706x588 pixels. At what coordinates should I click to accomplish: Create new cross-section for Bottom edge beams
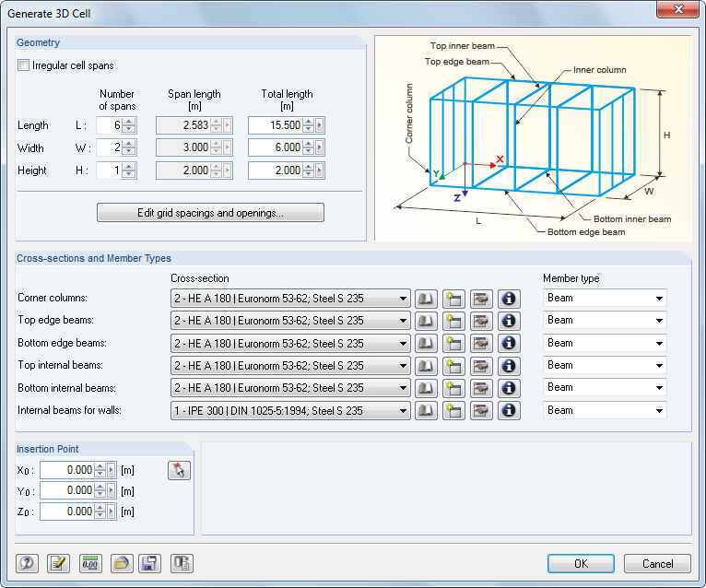(x=453, y=344)
